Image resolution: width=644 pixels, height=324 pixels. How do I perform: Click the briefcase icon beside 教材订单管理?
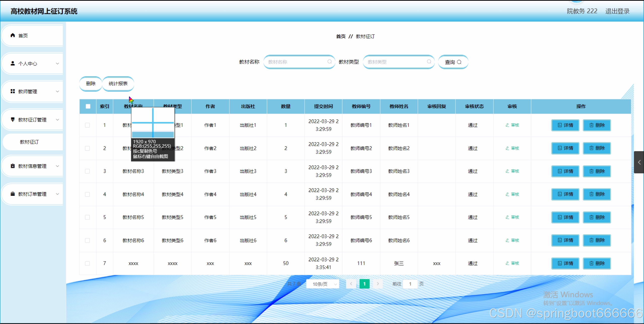click(13, 194)
